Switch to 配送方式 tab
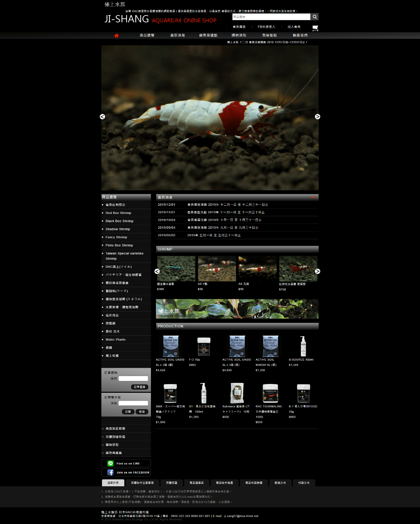 pos(280,483)
